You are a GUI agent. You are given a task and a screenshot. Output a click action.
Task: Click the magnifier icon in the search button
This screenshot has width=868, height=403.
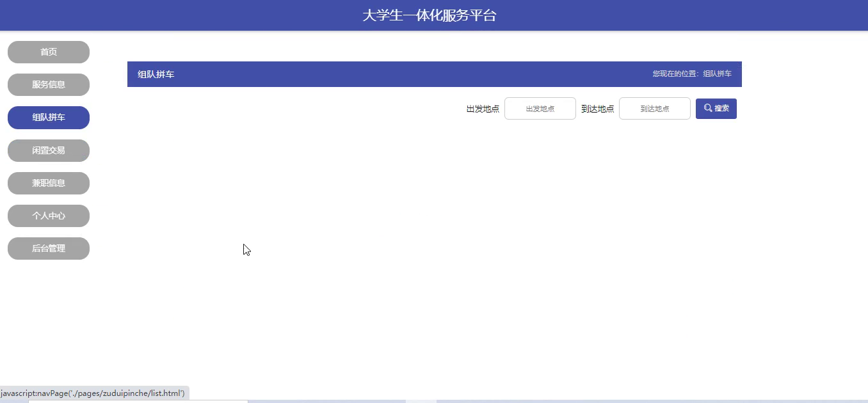(x=708, y=108)
